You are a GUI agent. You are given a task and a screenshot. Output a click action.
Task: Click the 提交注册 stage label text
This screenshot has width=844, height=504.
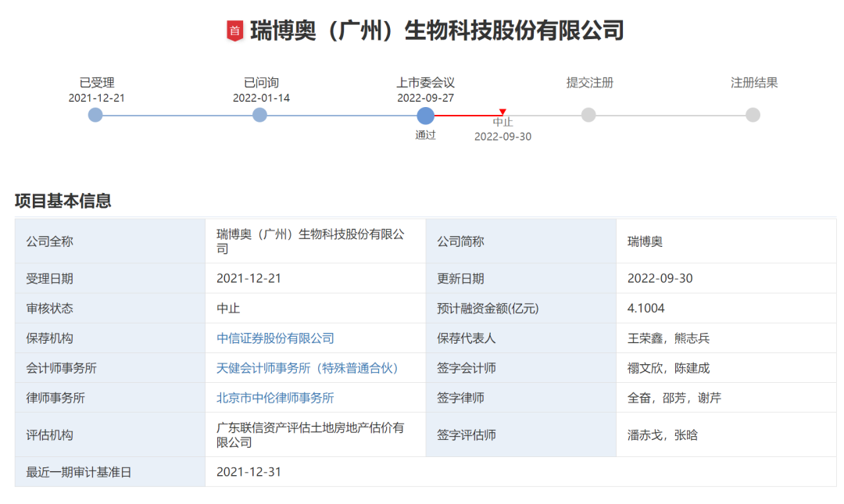tap(589, 83)
